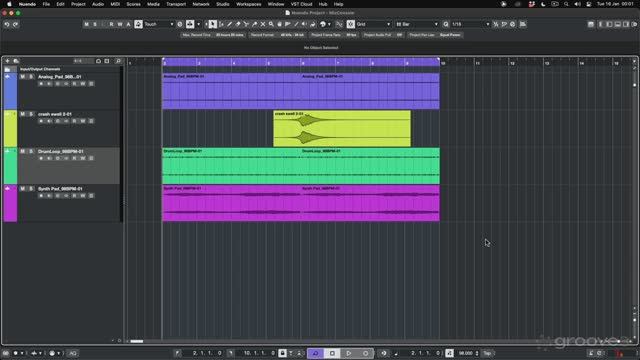This screenshot has width=640, height=360.
Task: Select the Split scissors tool
Action: [x=246, y=24]
